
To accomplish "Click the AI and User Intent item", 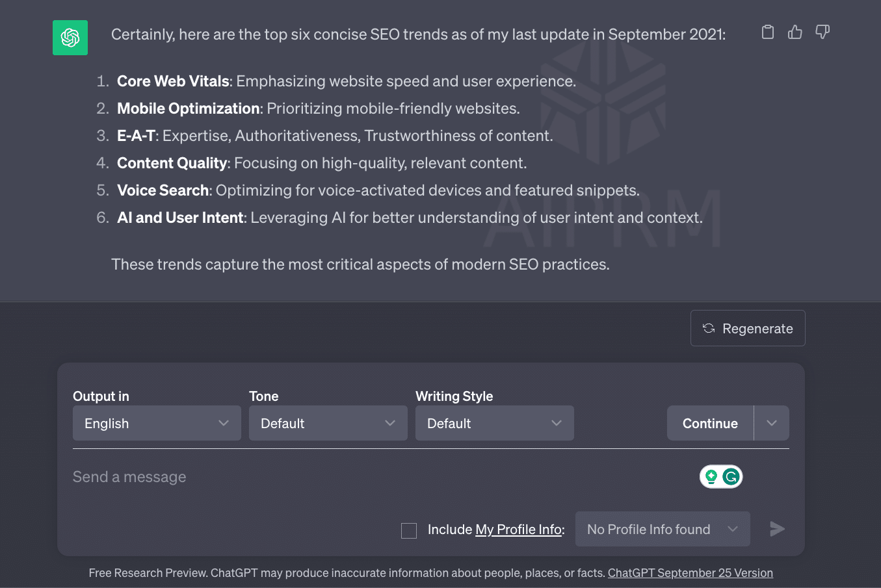I will pyautogui.click(x=410, y=218).
